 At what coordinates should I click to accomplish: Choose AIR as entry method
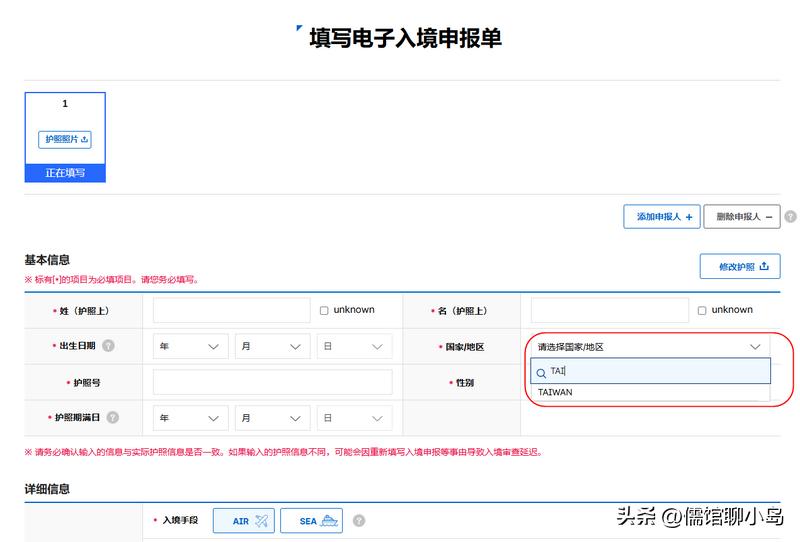point(244,521)
